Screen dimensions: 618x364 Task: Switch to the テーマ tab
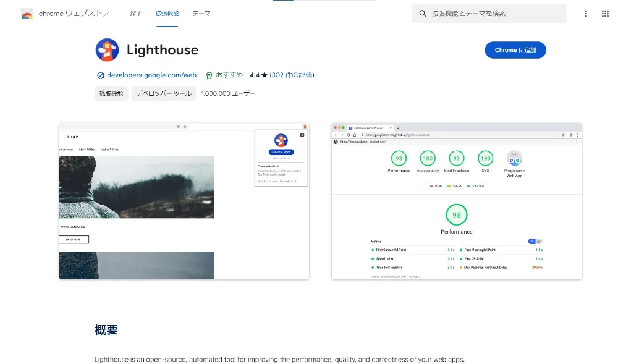[x=201, y=14]
